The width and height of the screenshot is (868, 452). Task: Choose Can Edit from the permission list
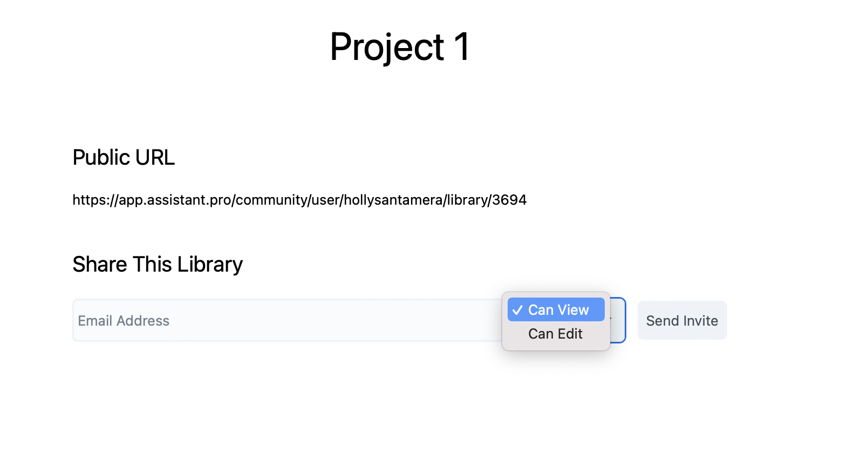tap(555, 334)
